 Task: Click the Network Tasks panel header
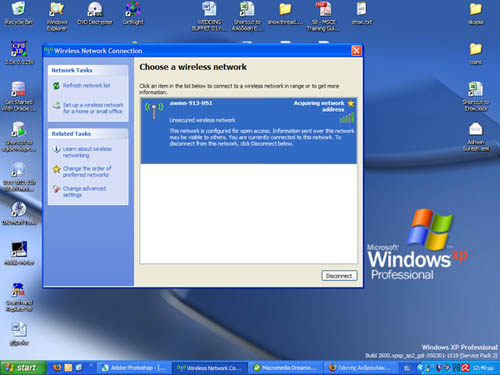point(88,70)
